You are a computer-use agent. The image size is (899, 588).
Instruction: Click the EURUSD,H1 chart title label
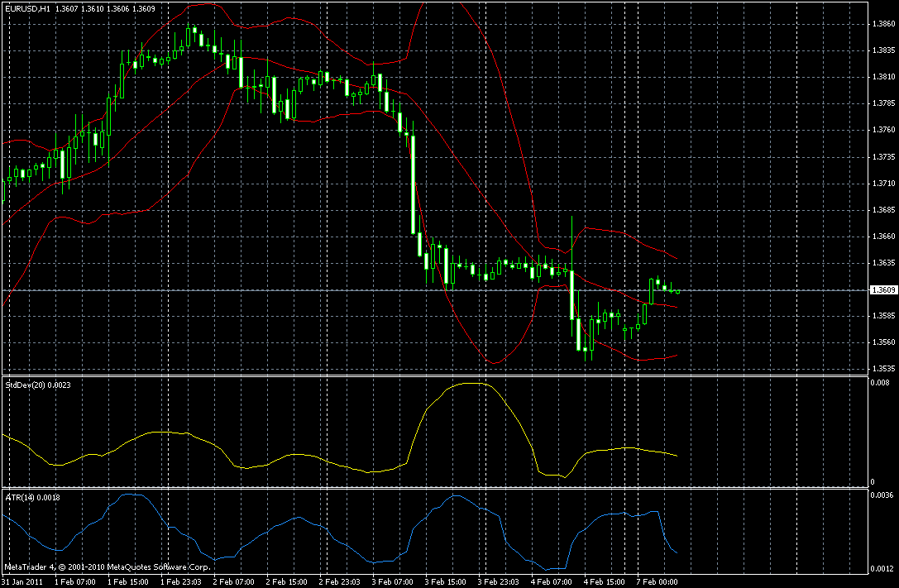(x=28, y=9)
